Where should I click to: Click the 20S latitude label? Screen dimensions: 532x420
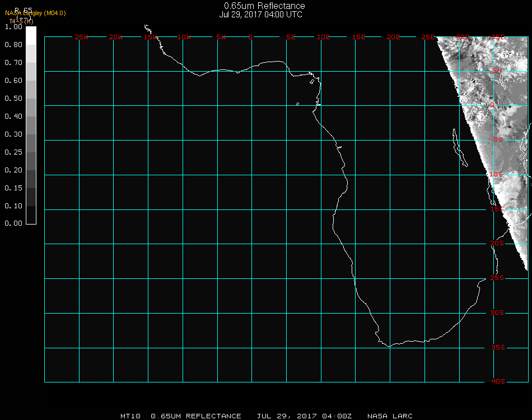coord(497,244)
